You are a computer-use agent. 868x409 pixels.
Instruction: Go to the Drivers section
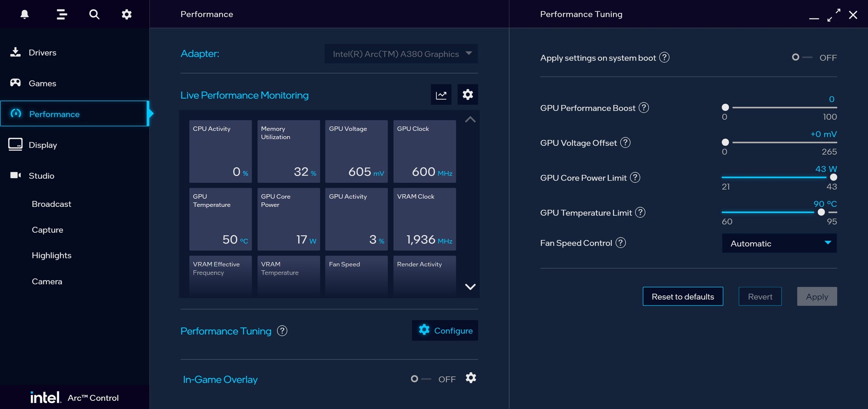(42, 52)
